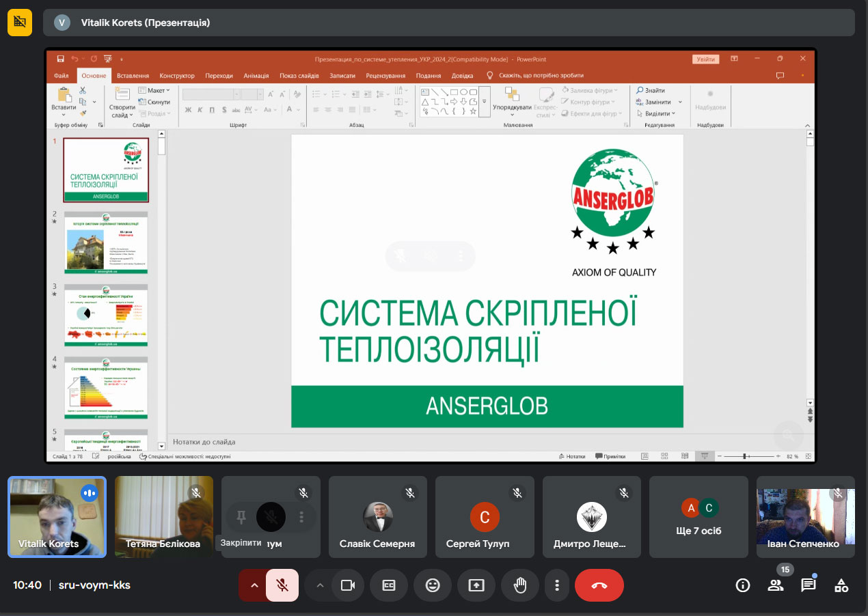Select Іван Степченко video tile
This screenshot has width=868, height=616.
coord(806,517)
